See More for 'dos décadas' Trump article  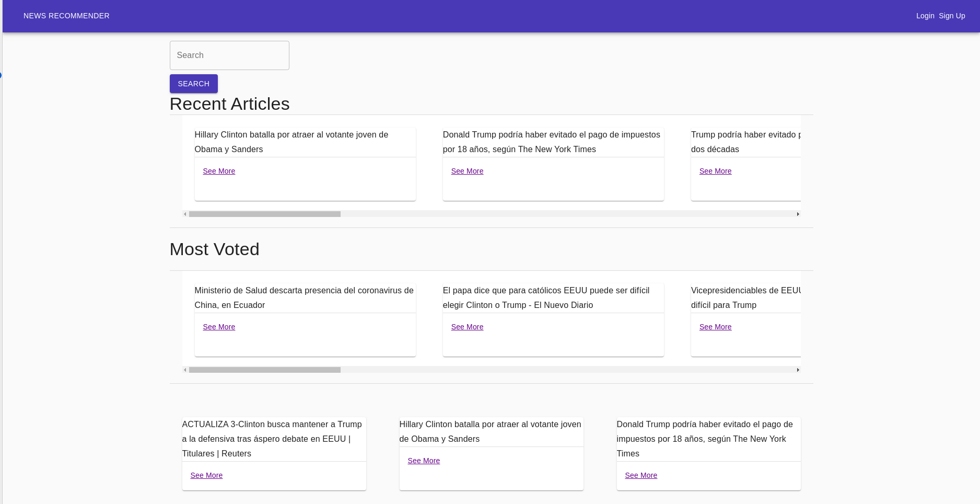715,171
